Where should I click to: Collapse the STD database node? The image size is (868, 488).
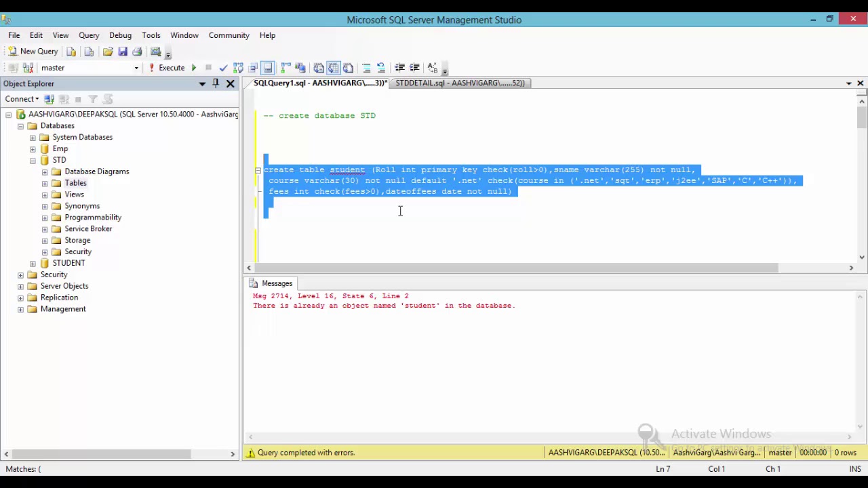(x=33, y=161)
